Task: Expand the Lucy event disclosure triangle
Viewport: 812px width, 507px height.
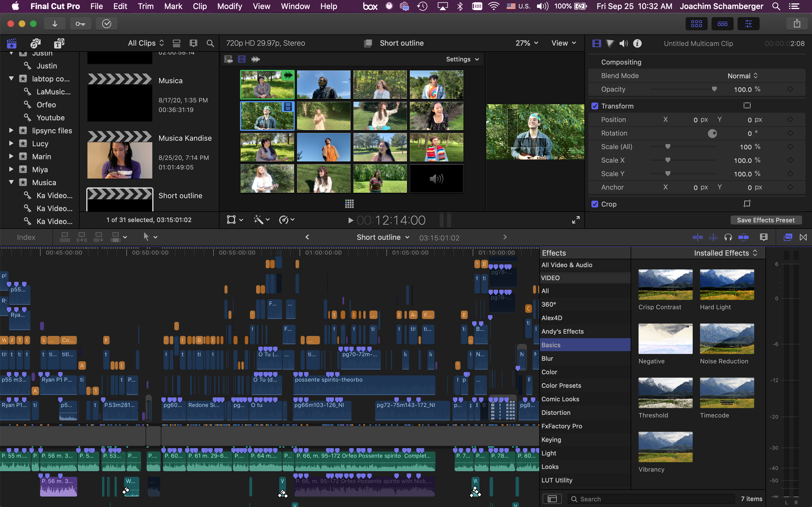Action: pyautogui.click(x=11, y=143)
